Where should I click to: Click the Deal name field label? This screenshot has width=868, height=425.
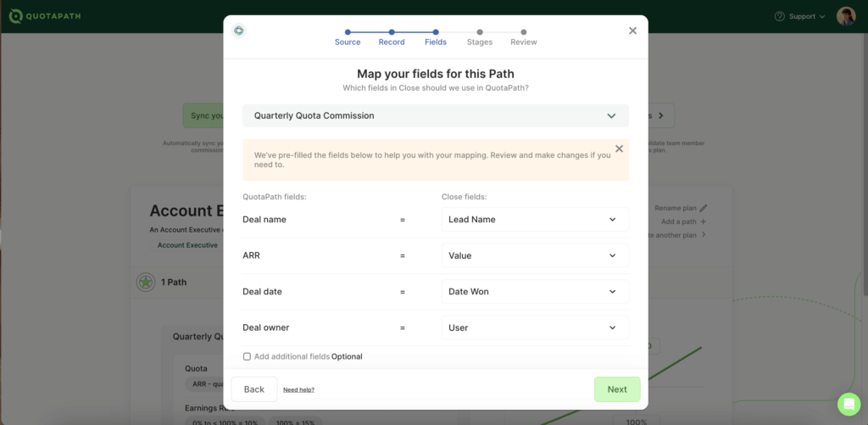(x=264, y=220)
